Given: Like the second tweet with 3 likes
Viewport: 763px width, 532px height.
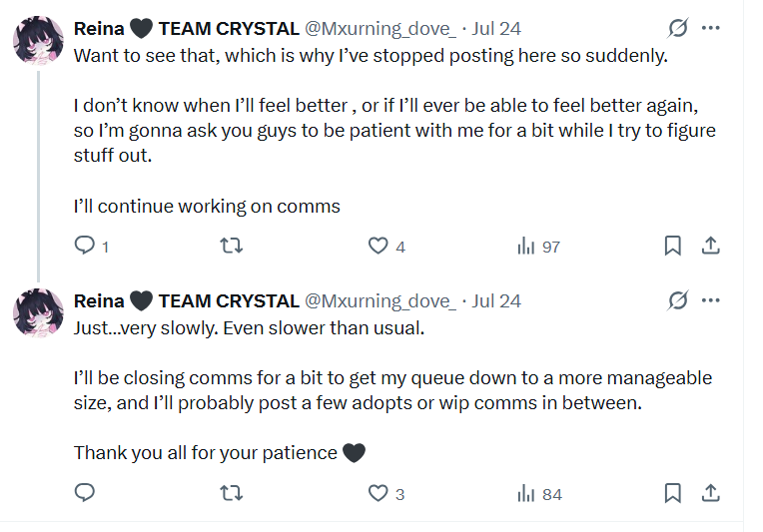Looking at the screenshot, I should [379, 493].
